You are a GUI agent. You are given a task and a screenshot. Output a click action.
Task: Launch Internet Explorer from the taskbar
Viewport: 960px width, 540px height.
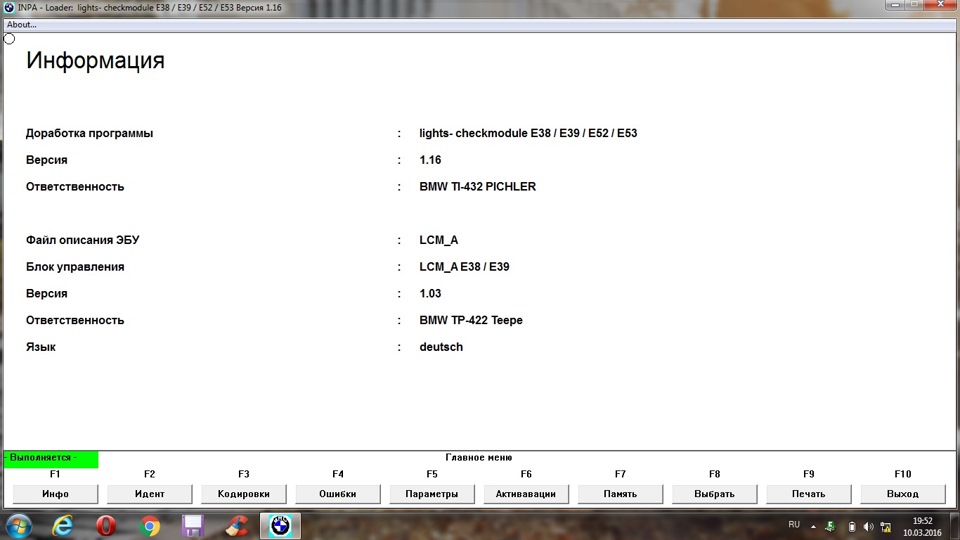point(62,526)
